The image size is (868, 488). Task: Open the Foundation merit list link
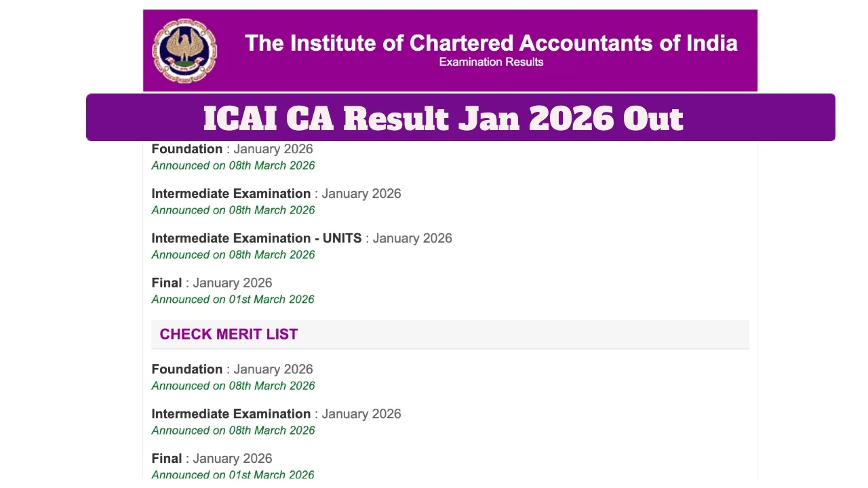[x=187, y=369]
